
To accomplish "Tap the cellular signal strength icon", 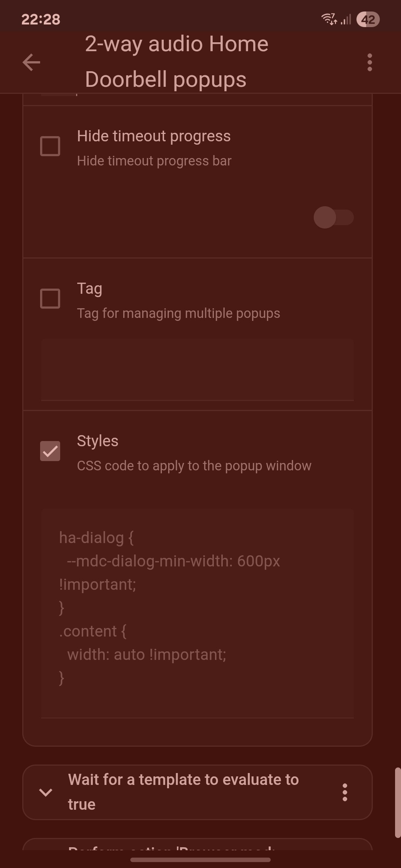I will [346, 19].
